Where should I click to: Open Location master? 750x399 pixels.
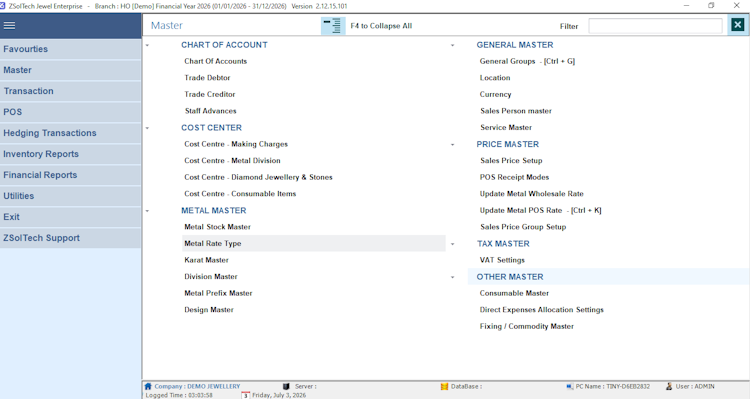point(495,78)
